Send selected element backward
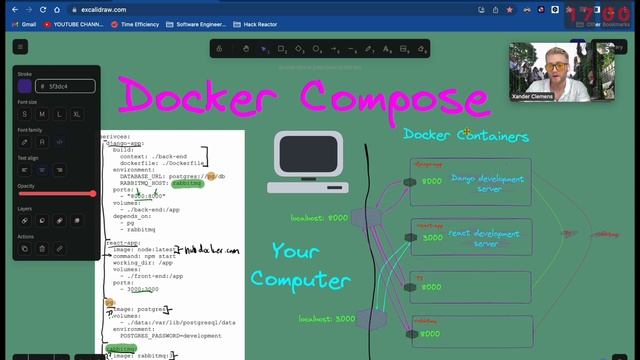The width and height of the screenshot is (640, 360). coord(42,221)
